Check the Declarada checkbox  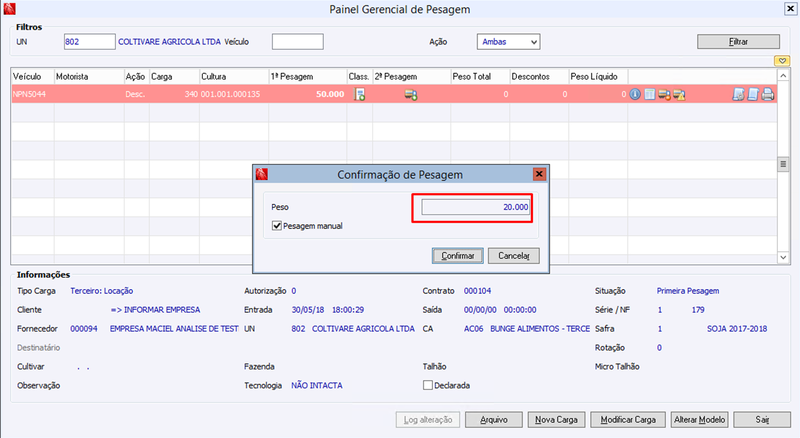pos(428,385)
